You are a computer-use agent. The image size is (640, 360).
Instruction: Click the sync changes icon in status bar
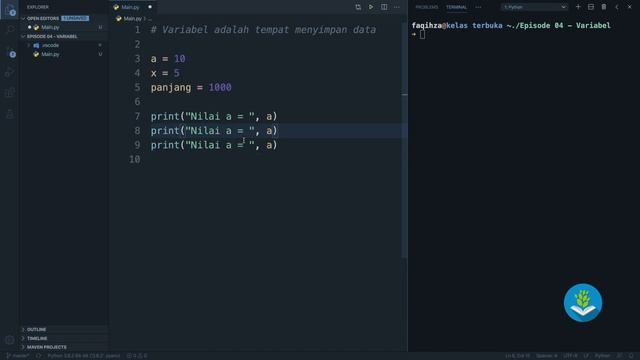click(x=38, y=356)
